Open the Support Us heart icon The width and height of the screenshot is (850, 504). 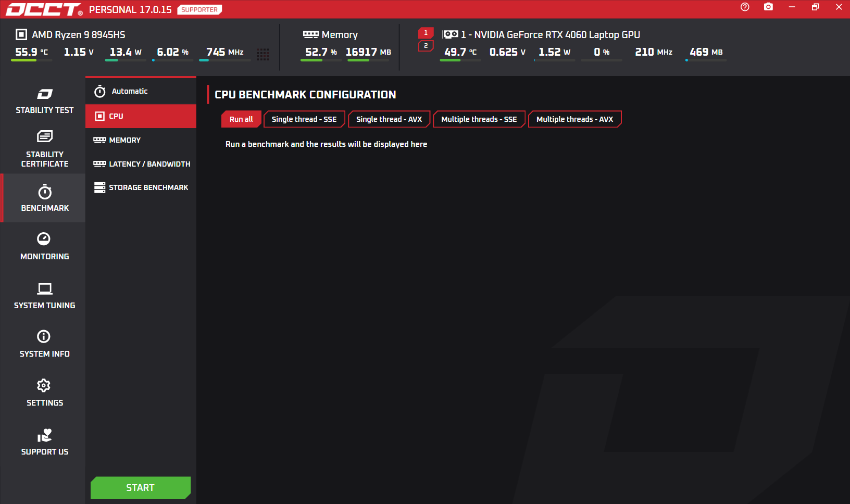(45, 435)
